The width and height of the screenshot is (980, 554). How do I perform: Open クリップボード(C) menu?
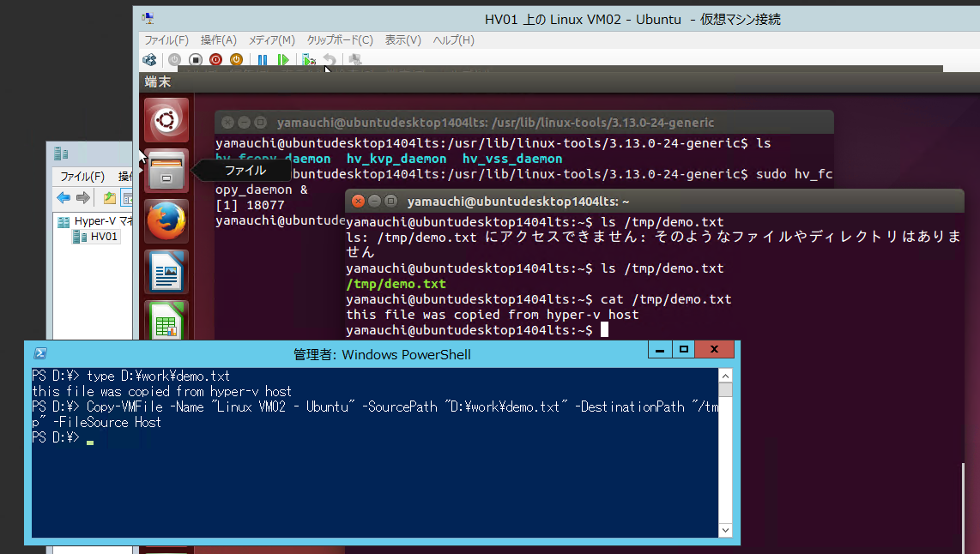[340, 40]
